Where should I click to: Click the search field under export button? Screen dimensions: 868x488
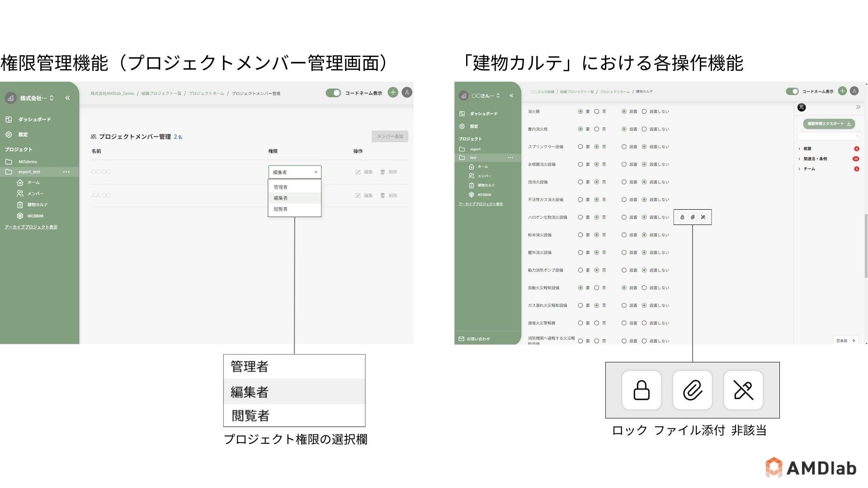(826, 136)
